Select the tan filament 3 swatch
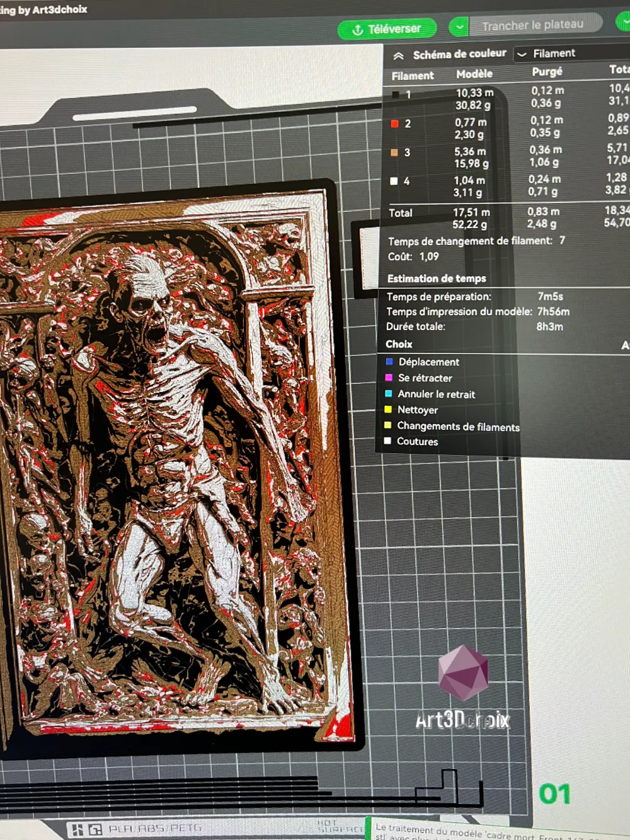630x840 pixels. tap(394, 152)
